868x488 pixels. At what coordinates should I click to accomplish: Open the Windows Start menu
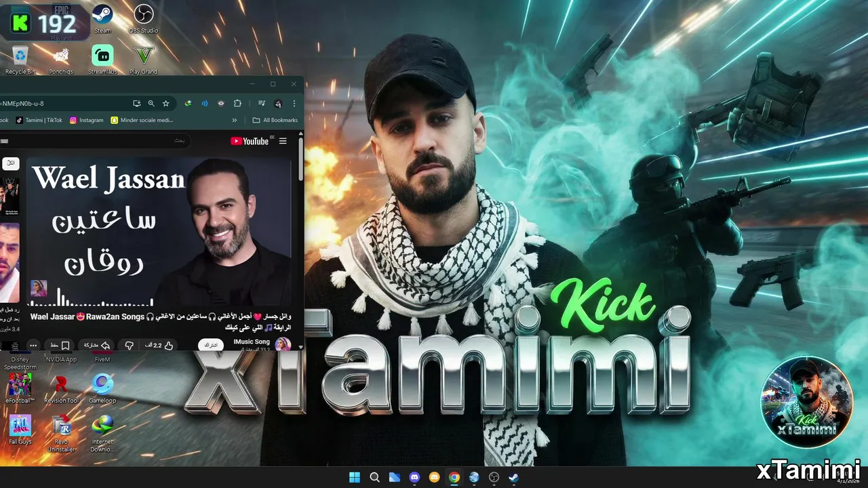coord(355,477)
